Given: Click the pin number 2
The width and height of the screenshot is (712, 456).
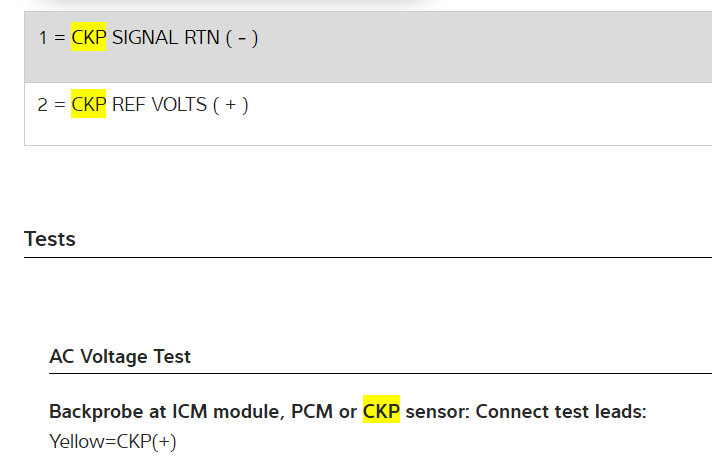Looking at the screenshot, I should pos(43,104).
